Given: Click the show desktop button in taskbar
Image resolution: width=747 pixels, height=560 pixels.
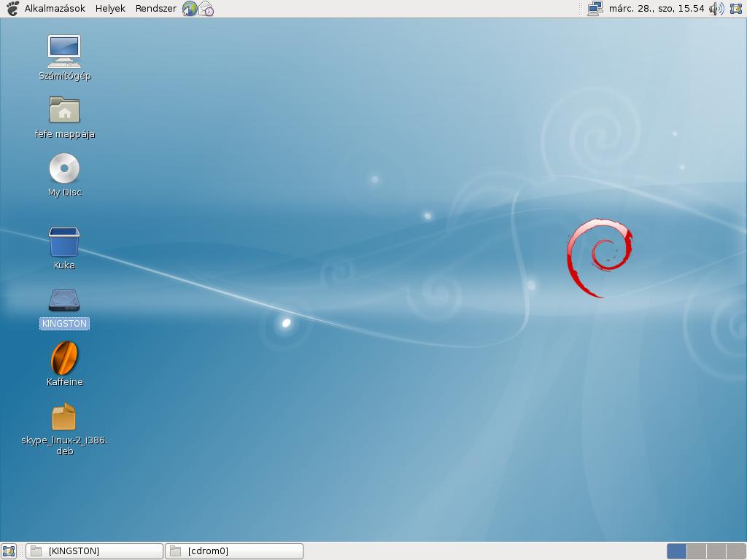Looking at the screenshot, I should coord(9,551).
